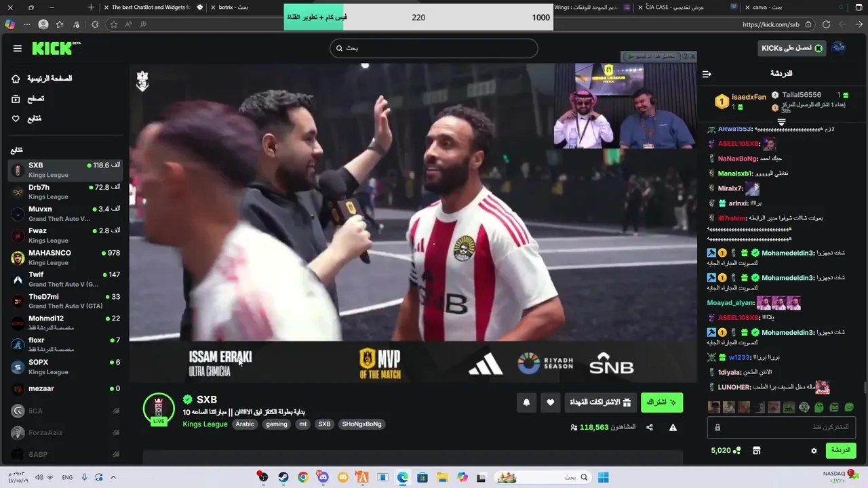Open the MAHASNCO channel in followed list

pos(65,257)
